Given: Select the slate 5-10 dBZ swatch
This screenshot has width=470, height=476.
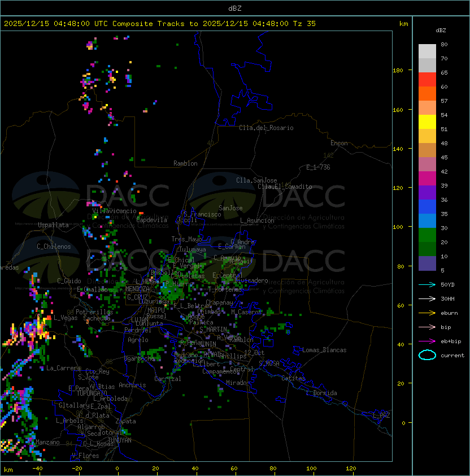Looking at the screenshot, I should click(x=427, y=263).
